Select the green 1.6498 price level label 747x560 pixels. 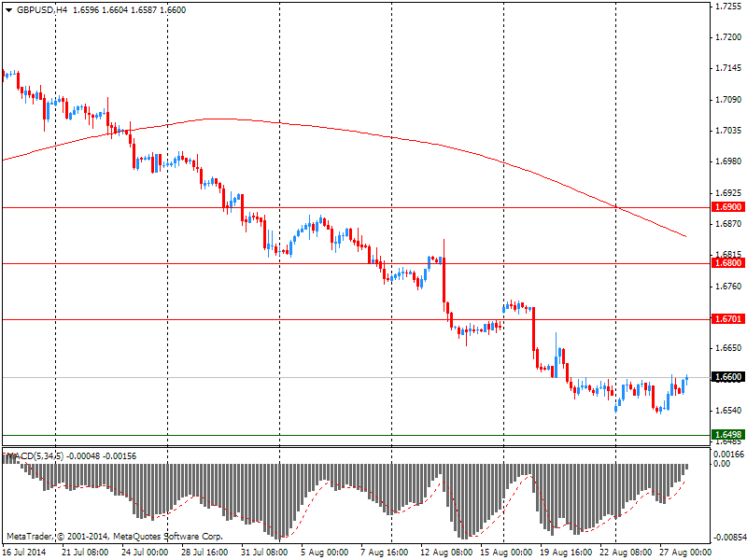728,434
